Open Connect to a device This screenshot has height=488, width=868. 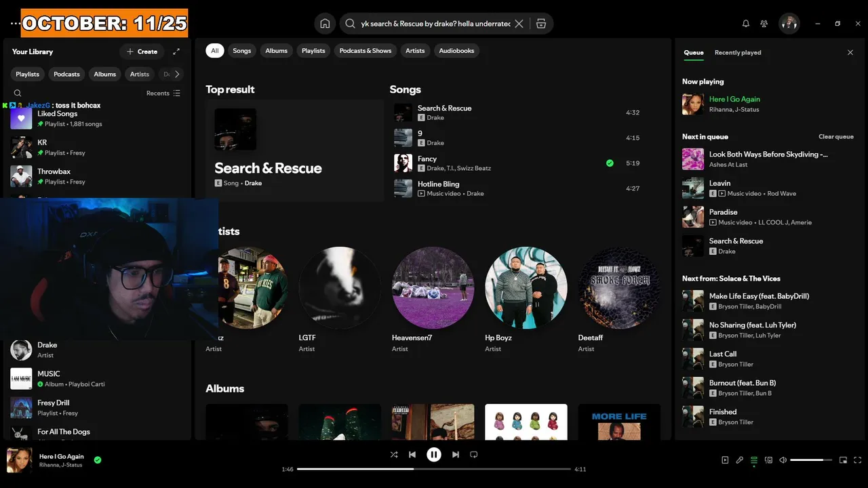tap(768, 460)
